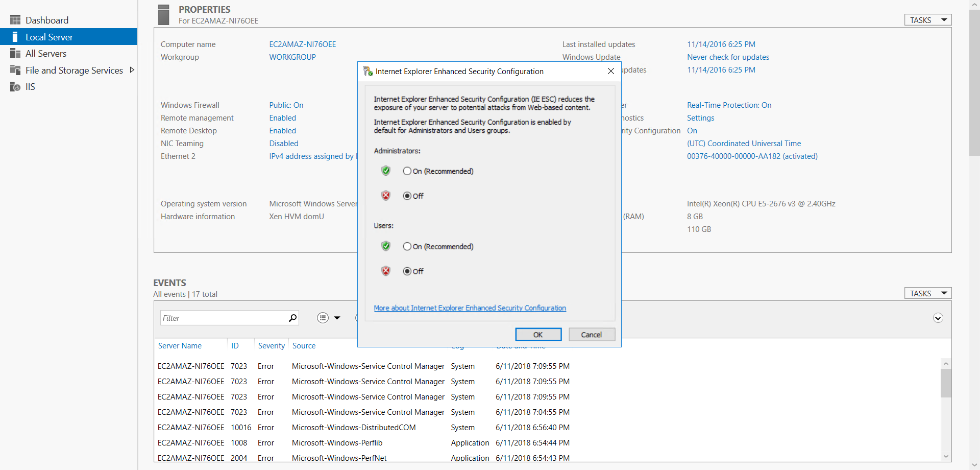
Task: Click the green shield beside Administrators On
Action: [x=386, y=171]
